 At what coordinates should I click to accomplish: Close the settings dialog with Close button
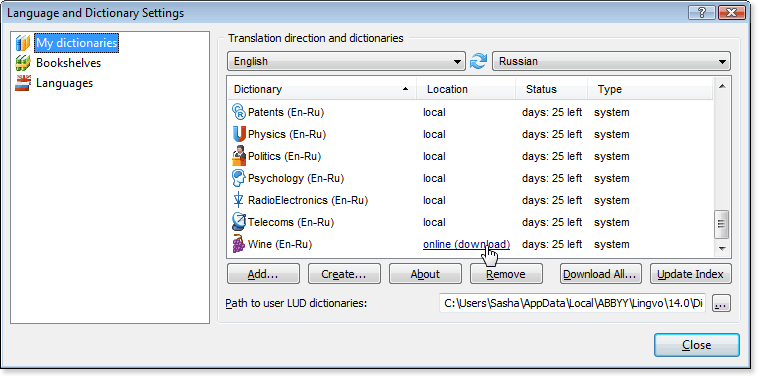pyautogui.click(x=697, y=345)
